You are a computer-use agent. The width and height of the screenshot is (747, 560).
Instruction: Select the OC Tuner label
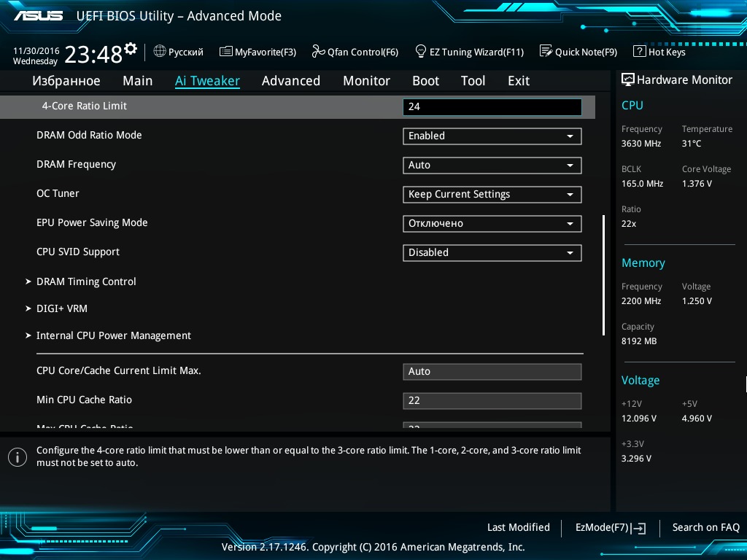click(58, 193)
